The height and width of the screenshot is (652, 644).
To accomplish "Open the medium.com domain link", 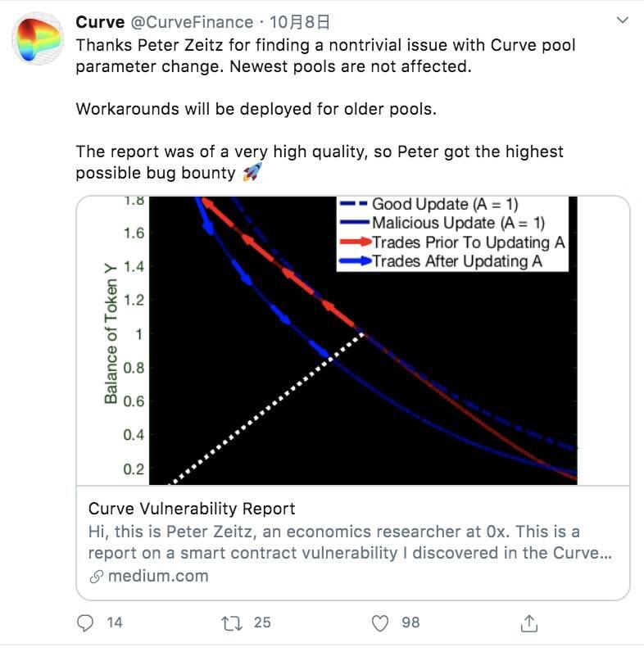I will 156,576.
